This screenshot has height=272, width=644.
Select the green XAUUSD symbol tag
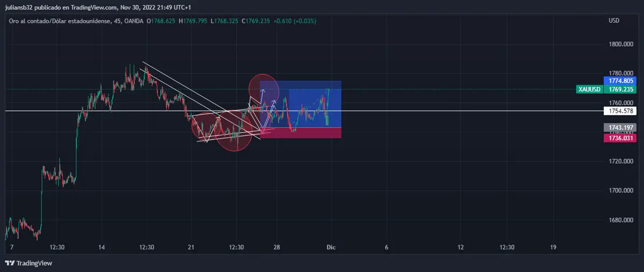(589, 90)
